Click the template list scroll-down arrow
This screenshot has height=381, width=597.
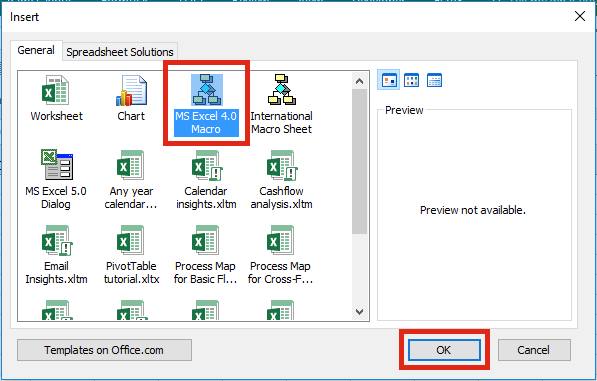[359, 312]
